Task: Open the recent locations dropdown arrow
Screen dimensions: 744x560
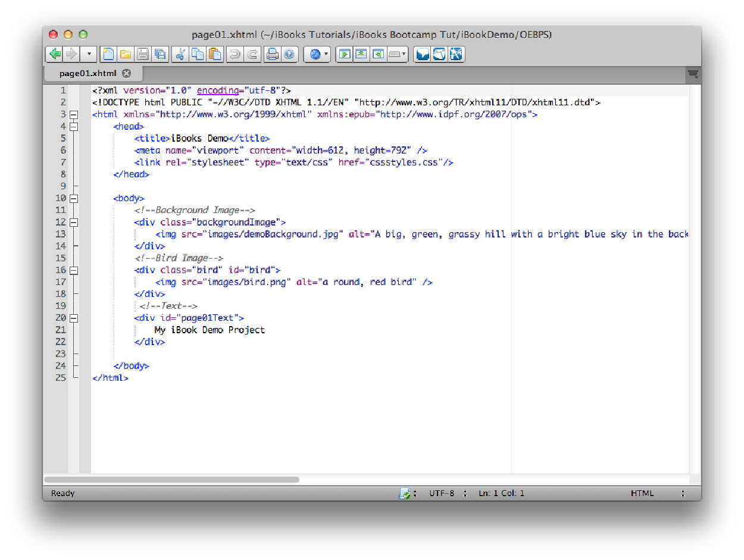Action: point(89,54)
